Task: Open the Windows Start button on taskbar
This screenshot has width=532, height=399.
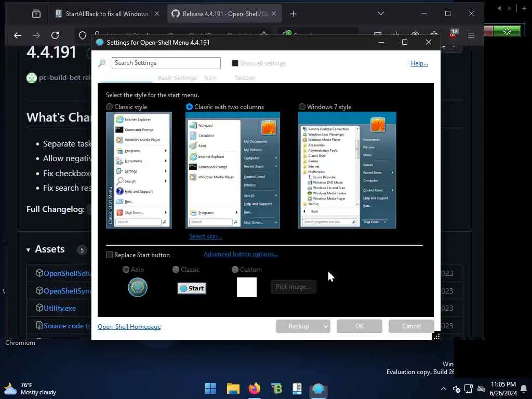Action: tap(211, 389)
